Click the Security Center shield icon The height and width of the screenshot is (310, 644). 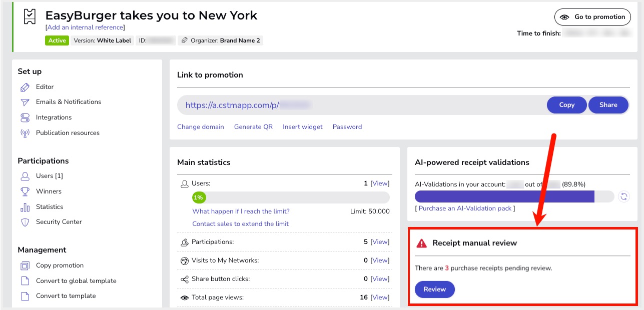click(x=25, y=222)
